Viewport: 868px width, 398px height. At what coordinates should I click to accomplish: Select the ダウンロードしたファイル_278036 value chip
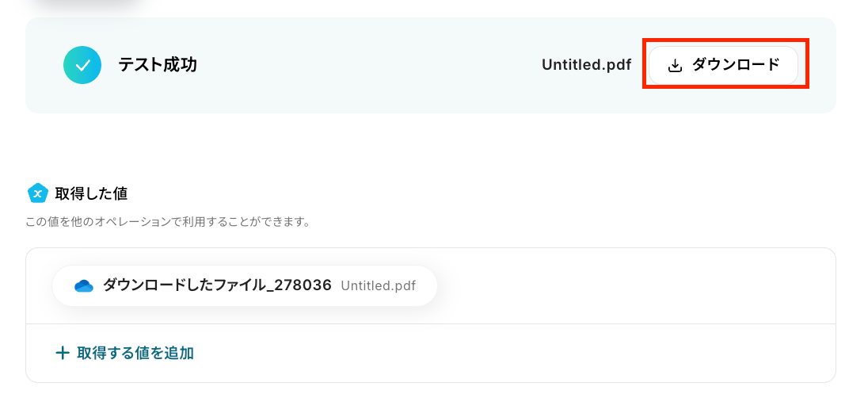pos(244,286)
